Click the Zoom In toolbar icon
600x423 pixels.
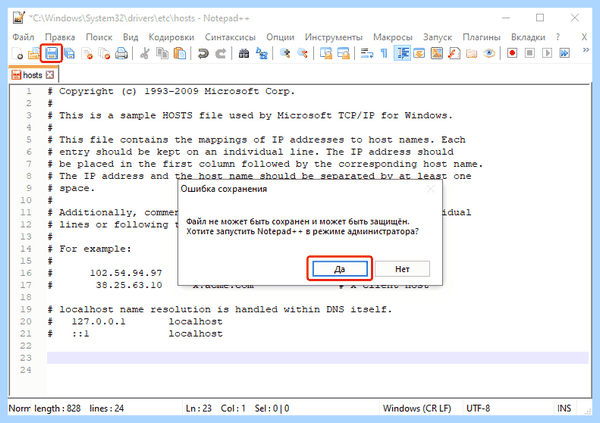(x=285, y=53)
